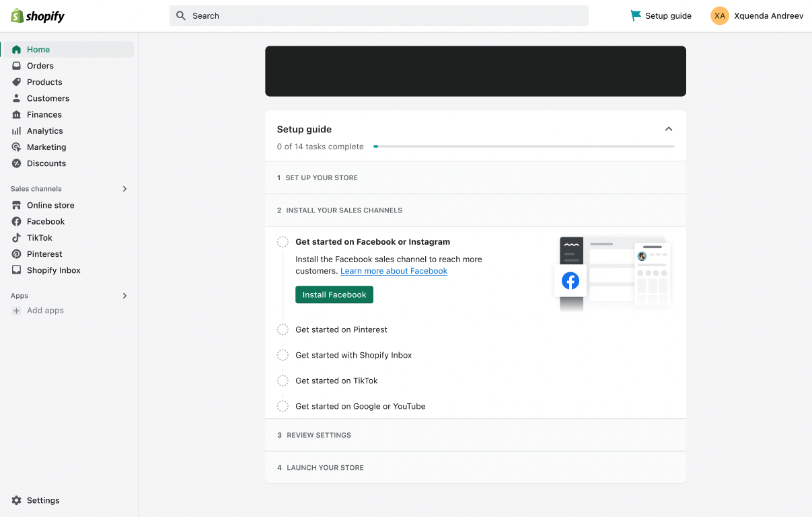Expand Get started on Pinterest task

coord(341,329)
